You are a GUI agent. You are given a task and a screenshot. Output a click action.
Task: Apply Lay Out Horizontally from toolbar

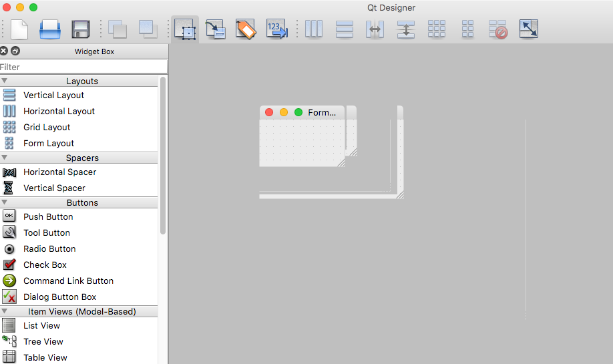(x=314, y=29)
